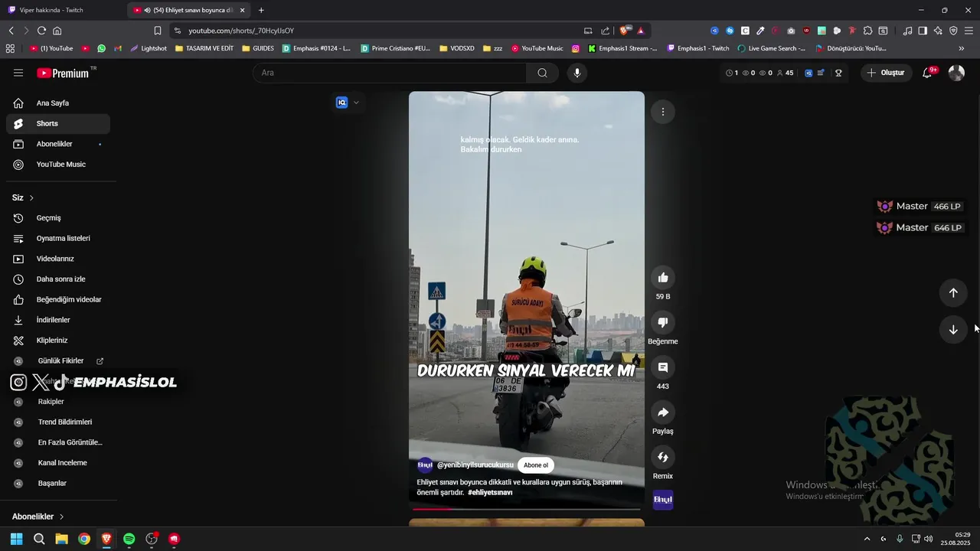
Task: Open the @yenibinyilsurucukursu channel link
Action: coord(475,465)
